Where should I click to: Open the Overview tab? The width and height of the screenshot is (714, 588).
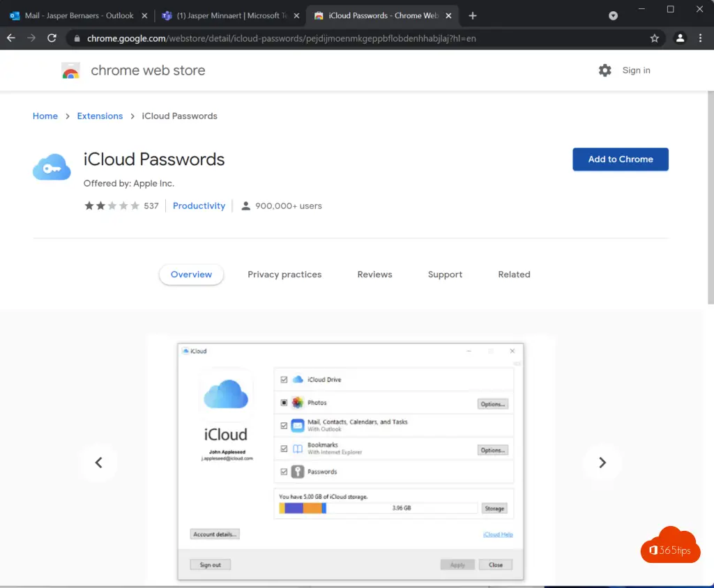tap(191, 274)
